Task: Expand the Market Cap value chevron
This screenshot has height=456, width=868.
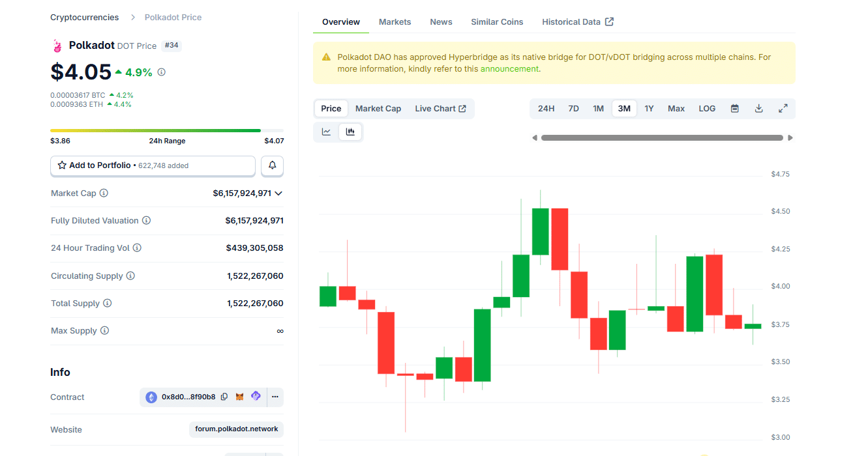Action: (x=278, y=193)
